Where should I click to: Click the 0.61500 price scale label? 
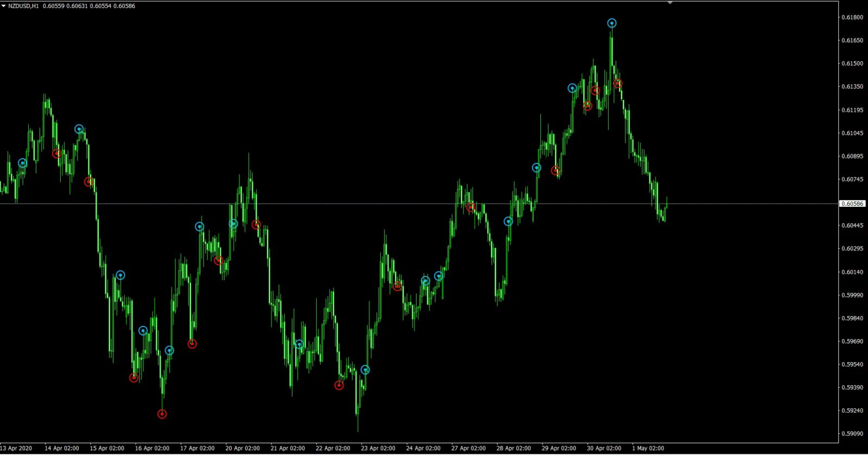coord(852,64)
